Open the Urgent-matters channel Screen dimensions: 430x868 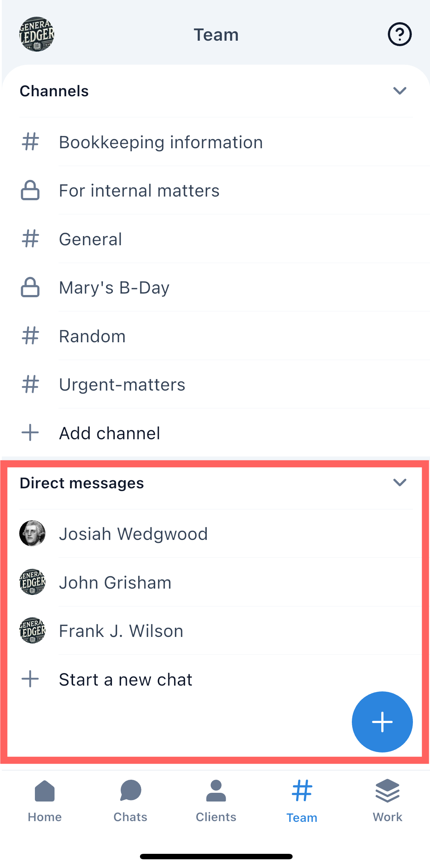tap(122, 385)
